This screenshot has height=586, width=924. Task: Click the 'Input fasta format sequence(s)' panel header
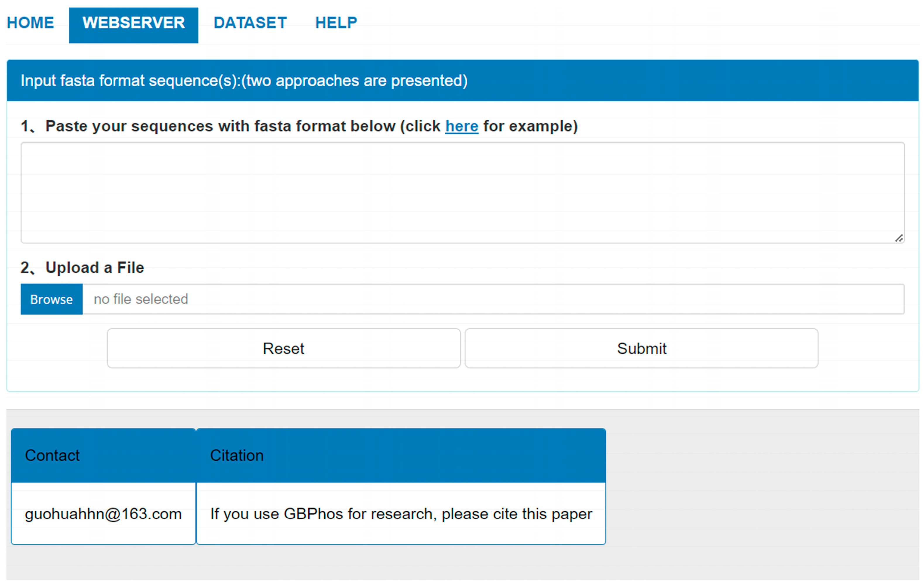(x=244, y=81)
